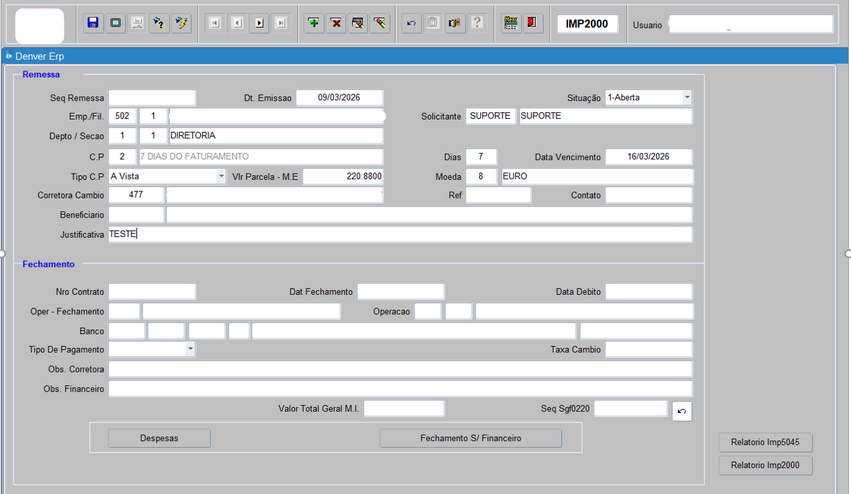
Task: Go to the next record arrow
Action: click(259, 23)
